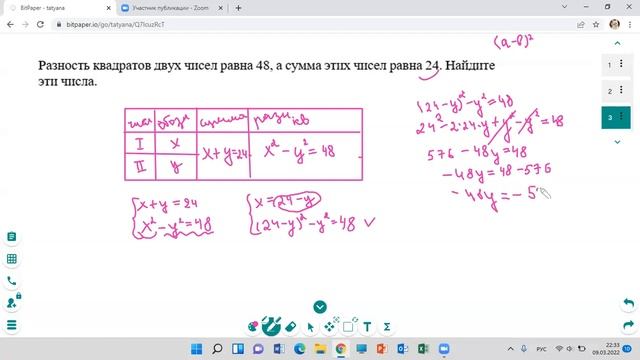Reload the page
The height and width of the screenshot is (360, 640).
pos(40,24)
